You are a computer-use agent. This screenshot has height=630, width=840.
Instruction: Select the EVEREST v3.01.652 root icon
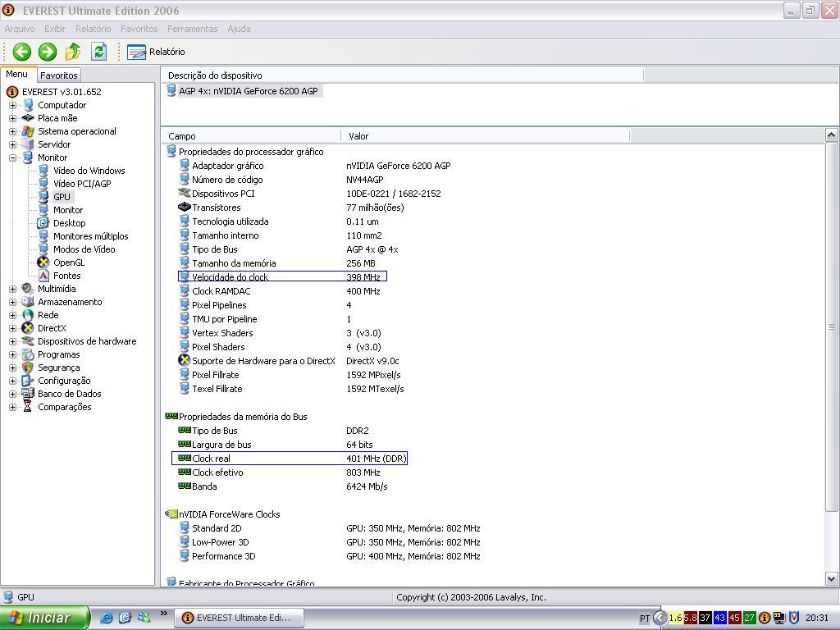click(x=12, y=92)
